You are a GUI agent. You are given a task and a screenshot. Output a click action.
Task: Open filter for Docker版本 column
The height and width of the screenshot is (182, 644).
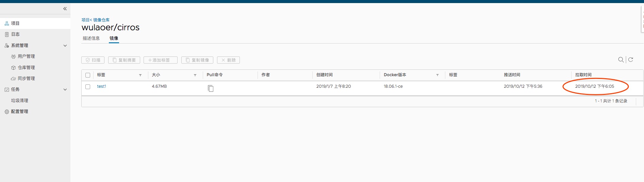click(437, 75)
